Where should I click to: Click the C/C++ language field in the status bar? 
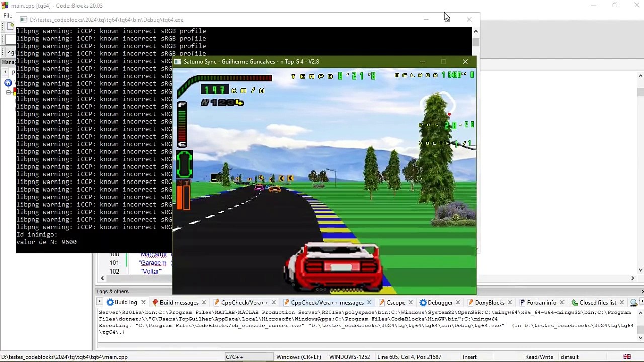click(234, 357)
